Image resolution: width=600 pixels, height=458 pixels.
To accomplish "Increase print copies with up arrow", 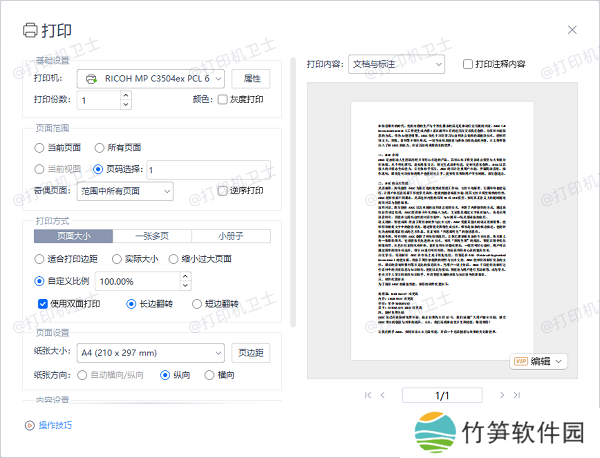I will [125, 95].
